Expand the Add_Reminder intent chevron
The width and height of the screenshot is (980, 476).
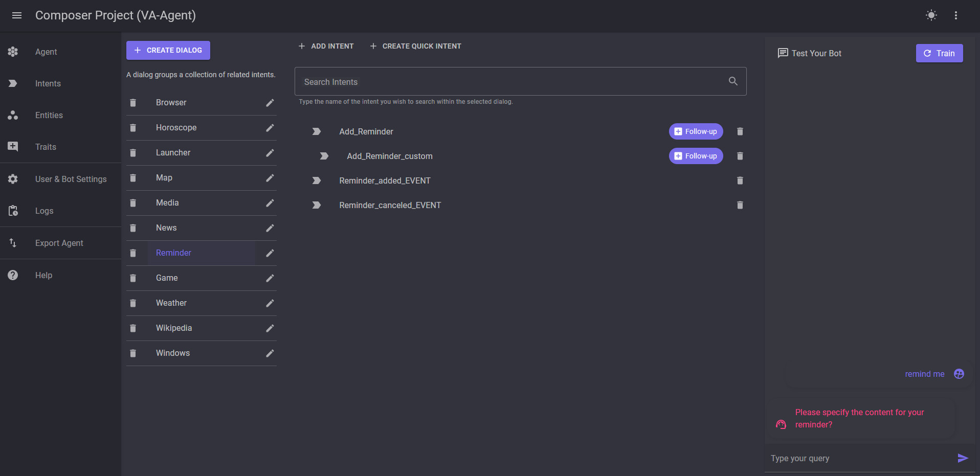tap(317, 131)
